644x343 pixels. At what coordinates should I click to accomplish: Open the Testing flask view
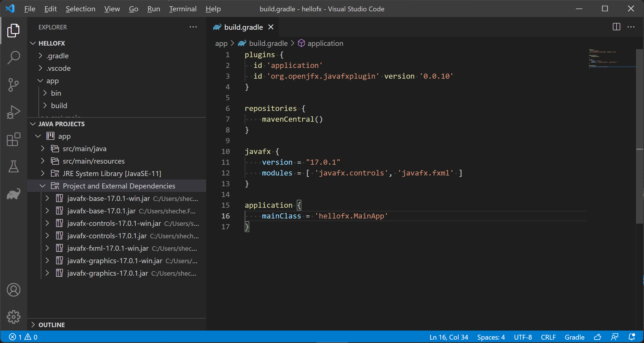click(13, 166)
